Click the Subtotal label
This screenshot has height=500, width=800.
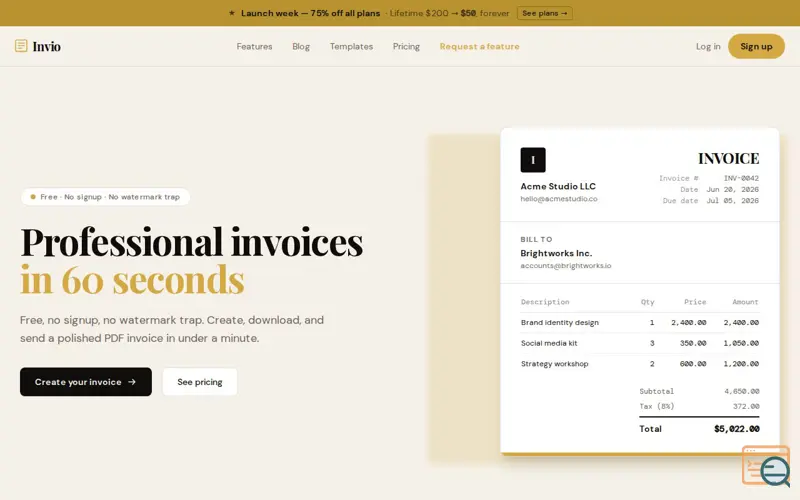click(x=657, y=391)
